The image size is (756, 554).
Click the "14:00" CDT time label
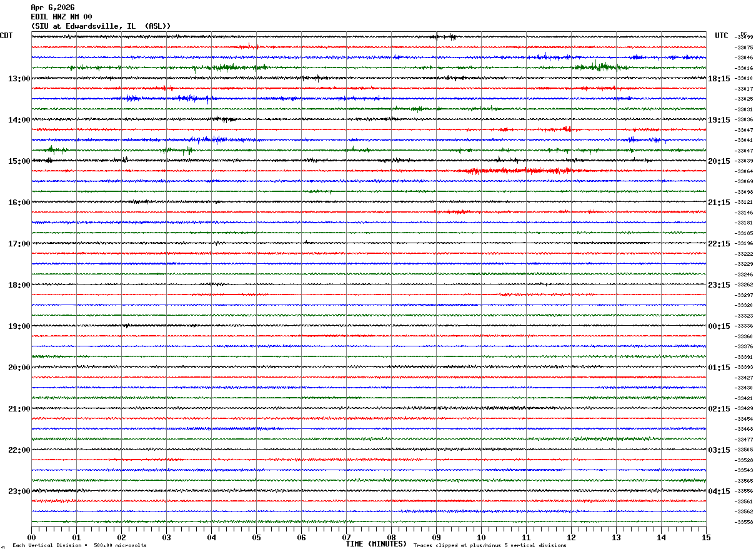tap(19, 120)
